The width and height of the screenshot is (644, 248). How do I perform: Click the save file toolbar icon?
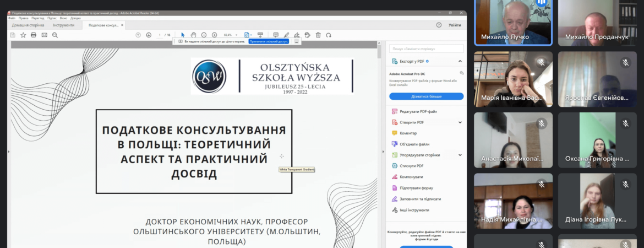[x=13, y=35]
